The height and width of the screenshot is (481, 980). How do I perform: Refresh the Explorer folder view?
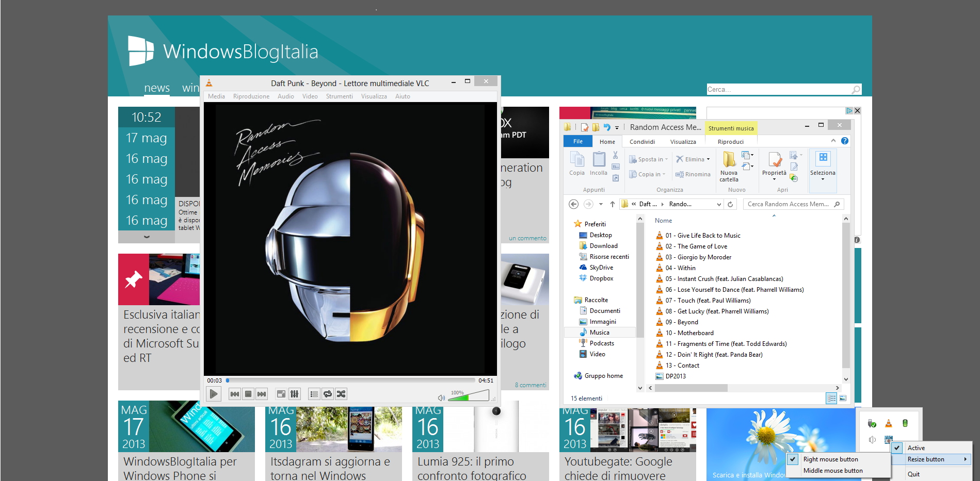pos(730,204)
